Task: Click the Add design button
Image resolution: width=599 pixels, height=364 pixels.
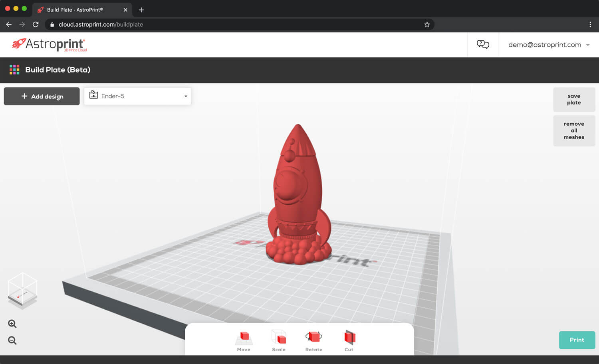Action: tap(41, 96)
